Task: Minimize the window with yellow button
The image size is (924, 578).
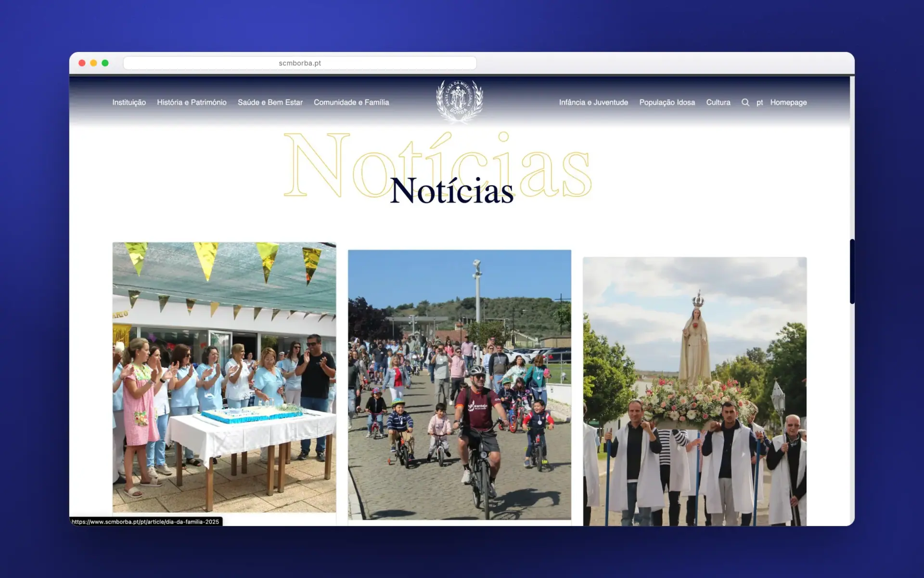Action: pyautogui.click(x=93, y=63)
